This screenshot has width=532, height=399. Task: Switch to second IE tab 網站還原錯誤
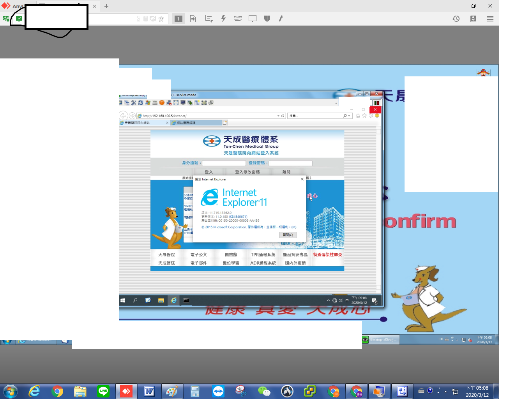[x=196, y=123]
